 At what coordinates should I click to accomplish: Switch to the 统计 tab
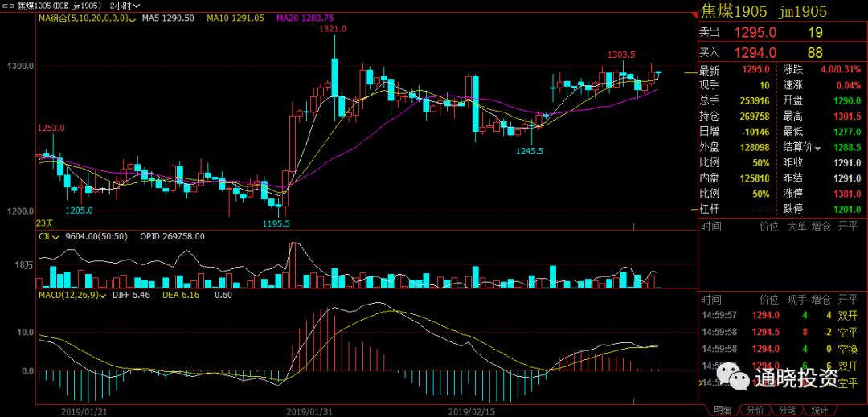coord(819,410)
